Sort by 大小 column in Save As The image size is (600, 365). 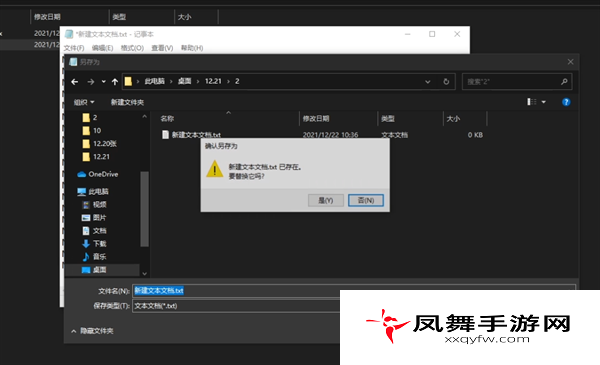pyautogui.click(x=453, y=119)
